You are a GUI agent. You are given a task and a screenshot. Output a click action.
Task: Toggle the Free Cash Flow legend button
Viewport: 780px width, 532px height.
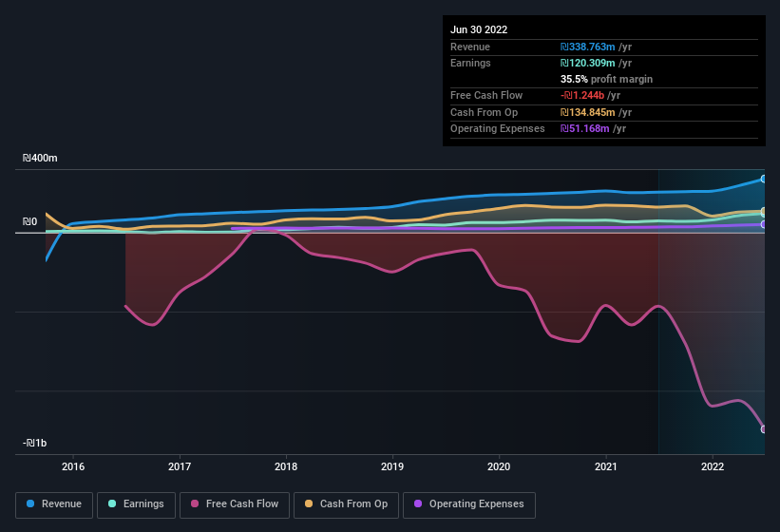235,504
